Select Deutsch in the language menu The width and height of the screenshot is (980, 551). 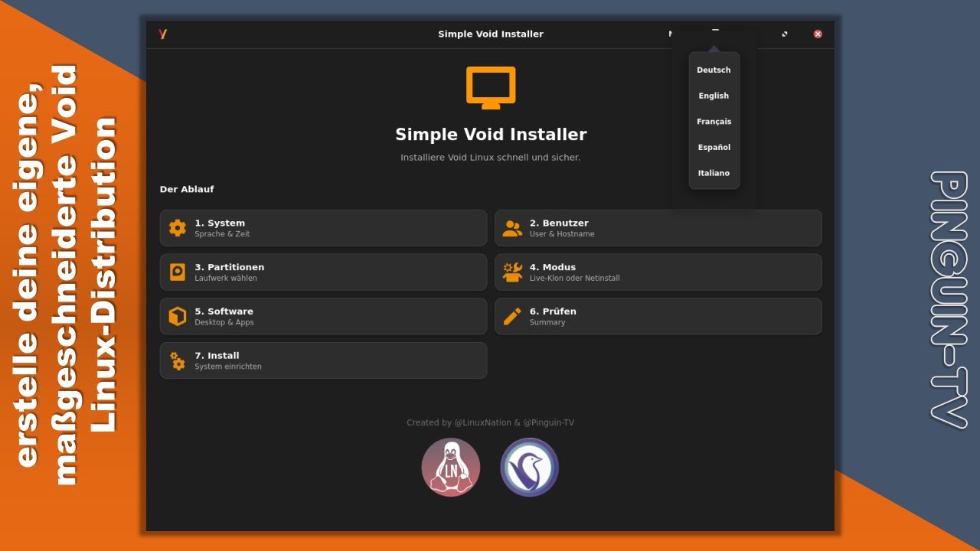tap(714, 70)
